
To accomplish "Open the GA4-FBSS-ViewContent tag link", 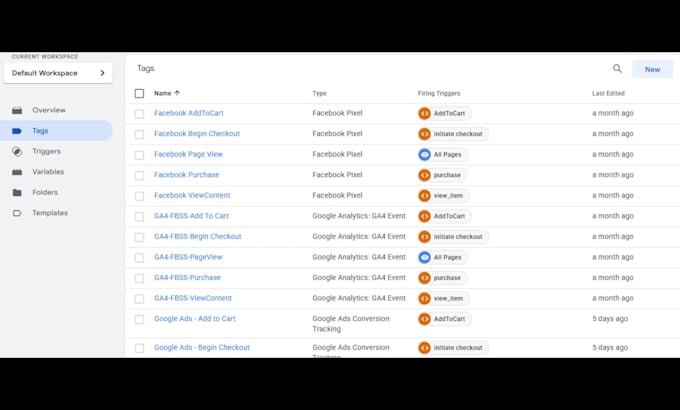I will coord(193,298).
